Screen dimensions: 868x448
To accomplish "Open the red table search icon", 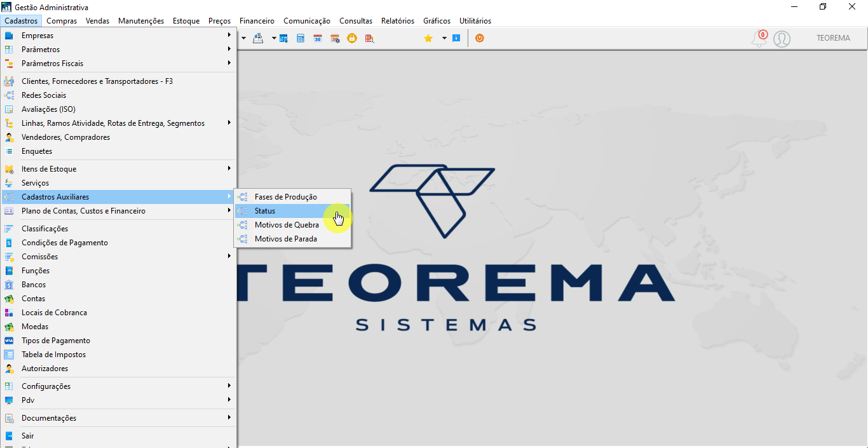I will [x=369, y=38].
